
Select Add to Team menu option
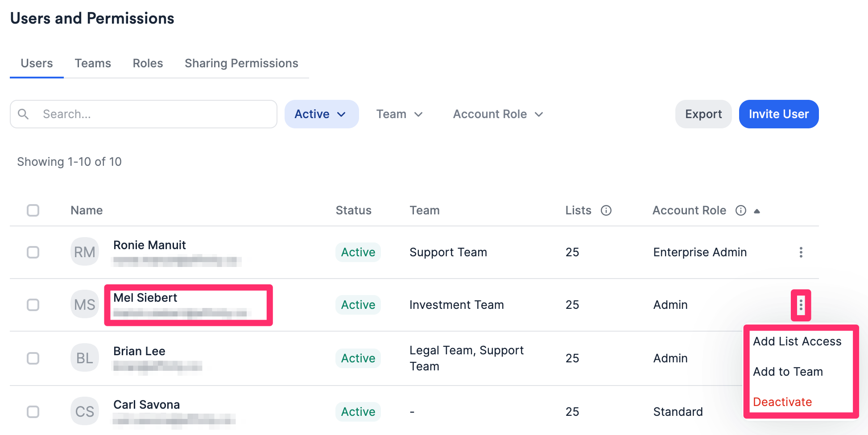point(788,372)
